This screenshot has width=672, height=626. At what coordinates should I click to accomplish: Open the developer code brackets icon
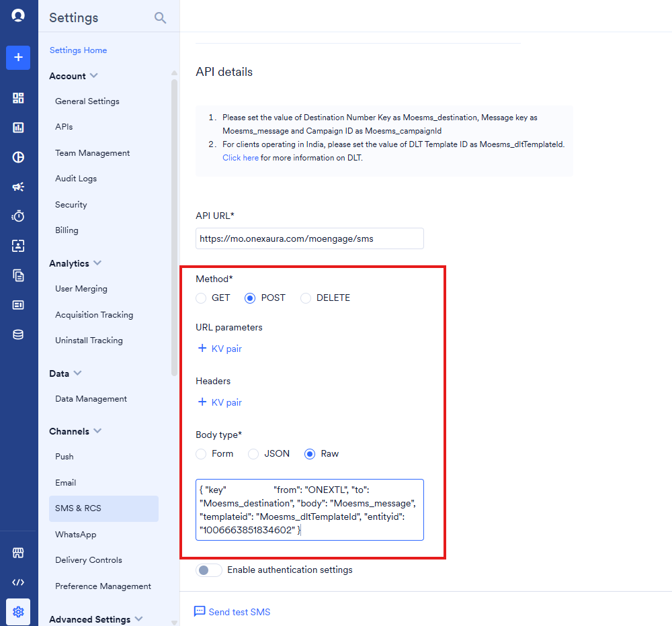(18, 582)
